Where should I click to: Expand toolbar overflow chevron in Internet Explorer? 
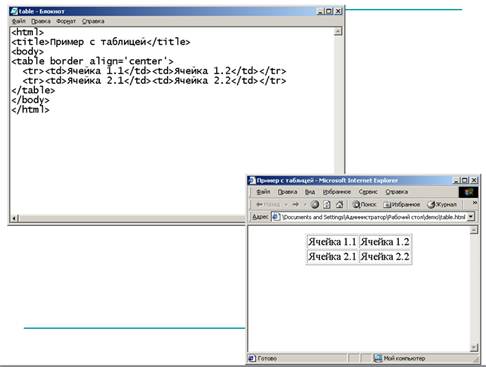(475, 203)
